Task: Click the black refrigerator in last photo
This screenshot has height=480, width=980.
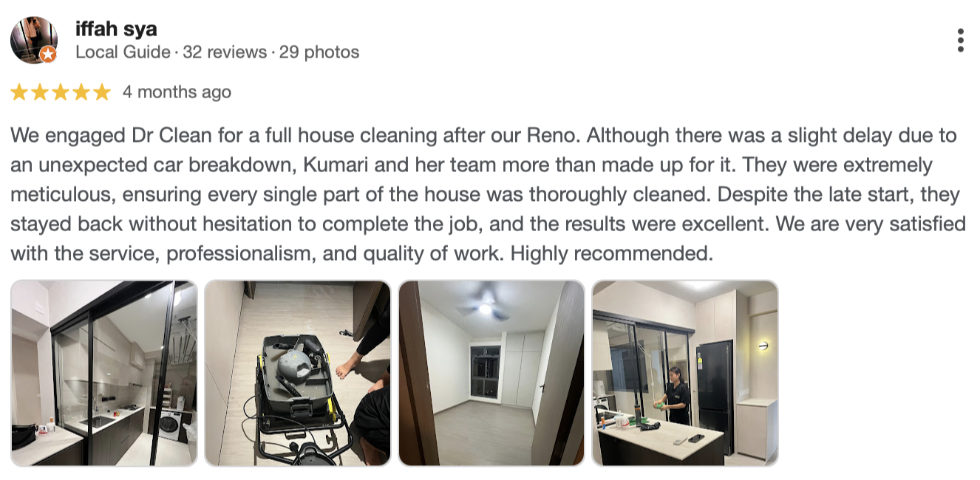Action: point(715,395)
